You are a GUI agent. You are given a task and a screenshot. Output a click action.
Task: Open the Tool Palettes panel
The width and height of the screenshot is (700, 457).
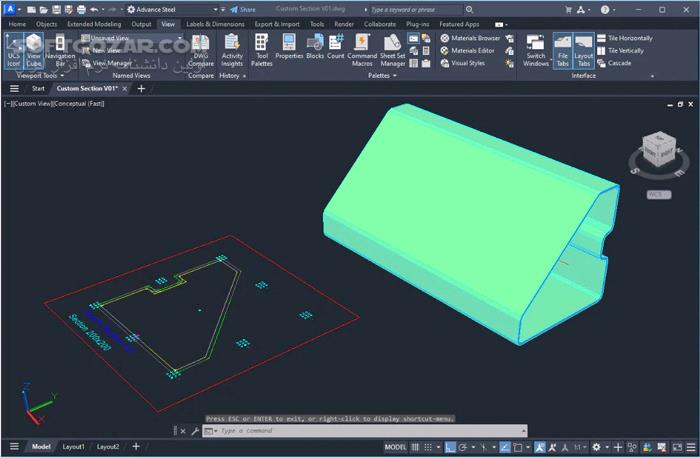(261, 50)
